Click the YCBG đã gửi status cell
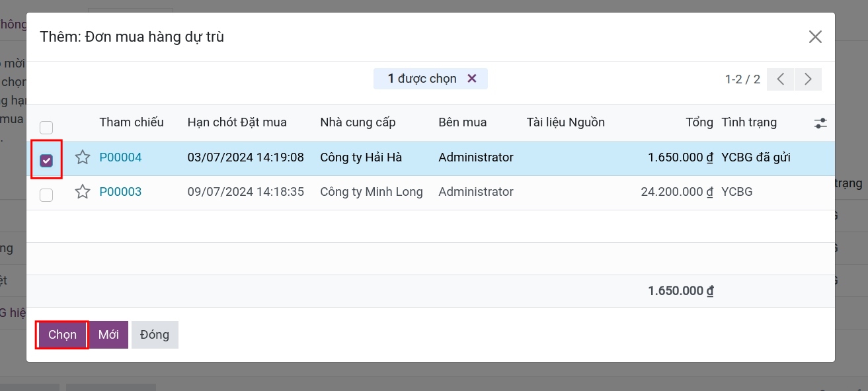Image resolution: width=868 pixels, height=391 pixels. click(x=756, y=157)
